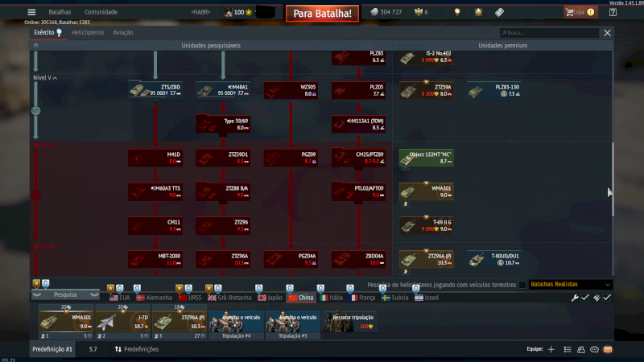Add a squad member with plus icon
The image size is (644, 362).
coord(551,349)
